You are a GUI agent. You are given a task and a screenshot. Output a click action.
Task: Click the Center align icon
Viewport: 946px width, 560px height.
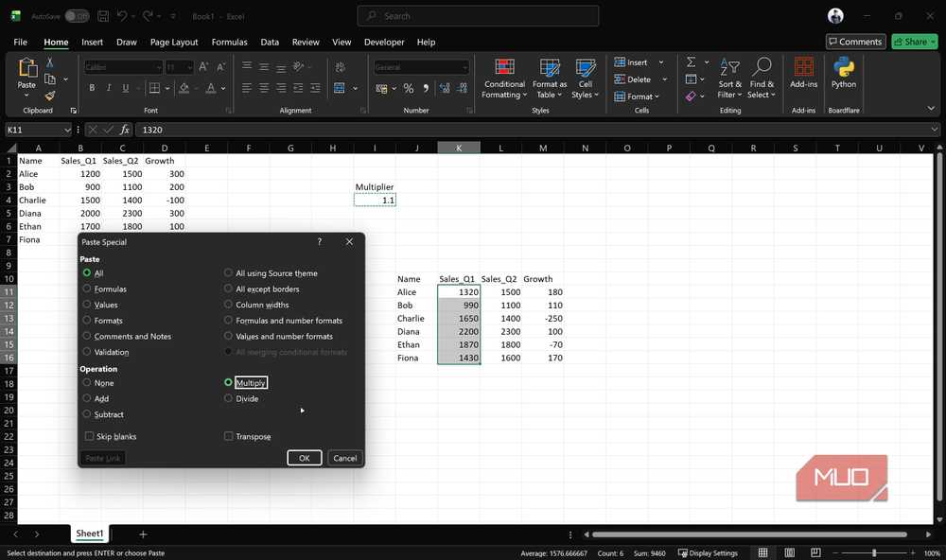[x=264, y=89]
